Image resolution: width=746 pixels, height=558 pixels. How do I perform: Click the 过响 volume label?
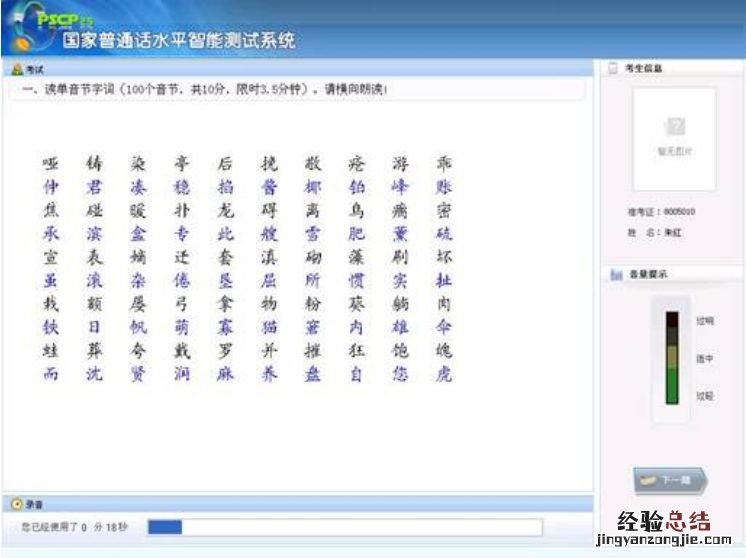pyautogui.click(x=705, y=321)
